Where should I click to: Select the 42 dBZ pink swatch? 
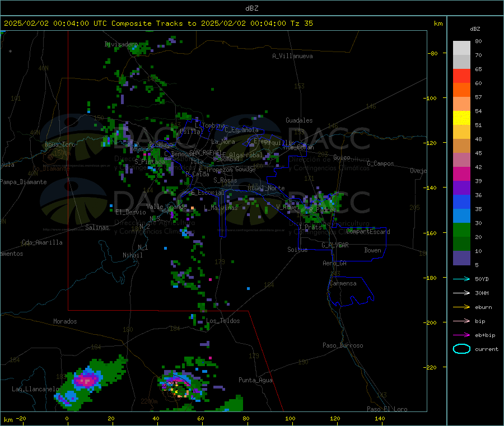coord(461,160)
